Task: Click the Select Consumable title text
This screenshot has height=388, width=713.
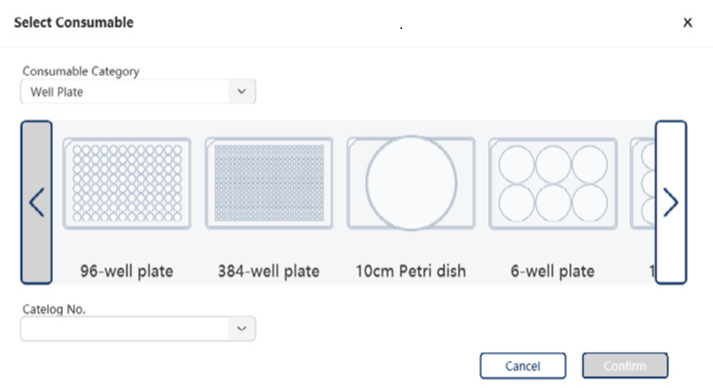Action: click(x=74, y=22)
